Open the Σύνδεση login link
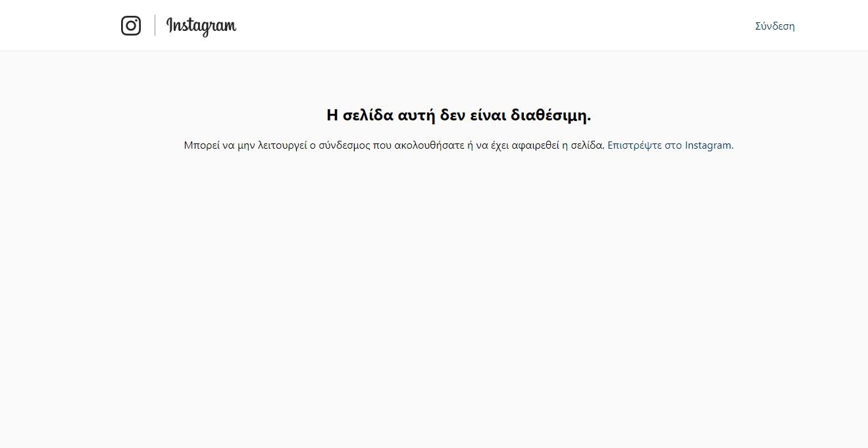This screenshot has height=448, width=868. pos(775,26)
